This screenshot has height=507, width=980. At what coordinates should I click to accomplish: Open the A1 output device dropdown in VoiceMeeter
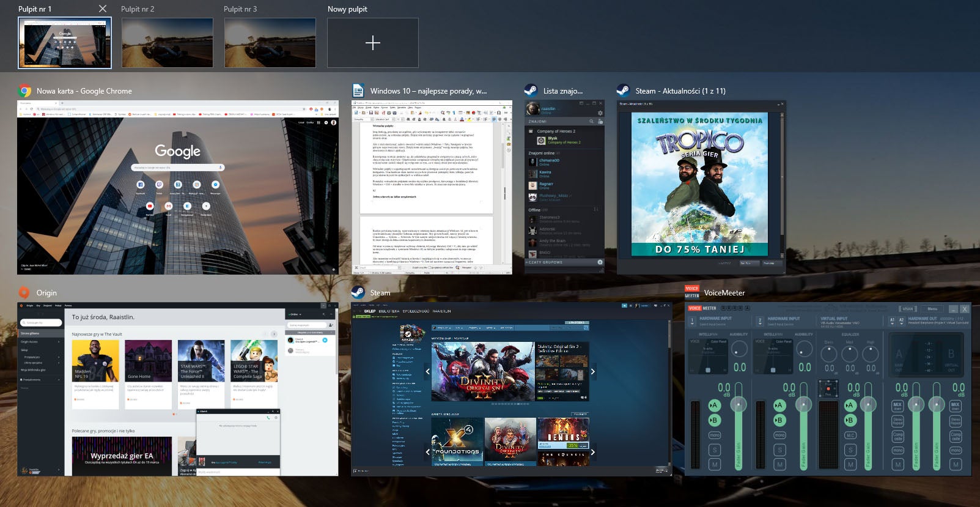(892, 320)
